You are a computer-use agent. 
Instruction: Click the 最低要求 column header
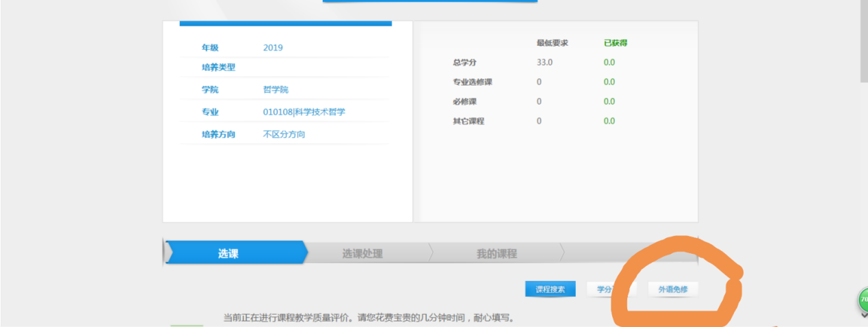click(x=552, y=43)
